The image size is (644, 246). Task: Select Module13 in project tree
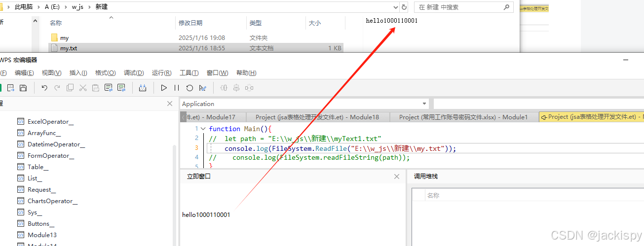42,235
